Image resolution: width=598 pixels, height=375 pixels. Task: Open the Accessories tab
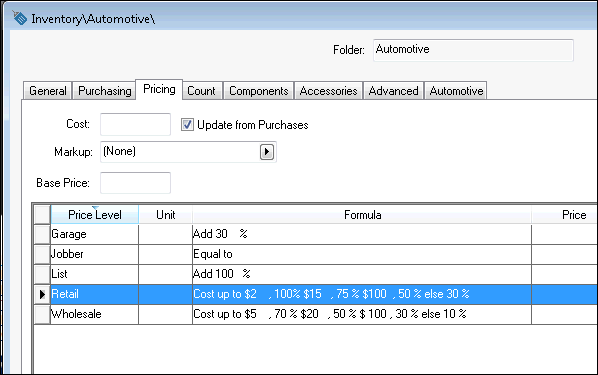click(328, 91)
